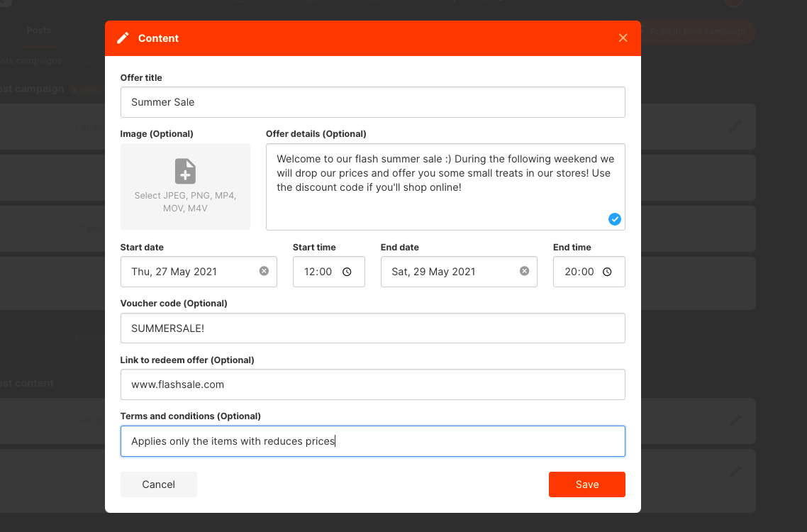Click the Offer title input field
This screenshot has height=532, width=807.
[372, 102]
